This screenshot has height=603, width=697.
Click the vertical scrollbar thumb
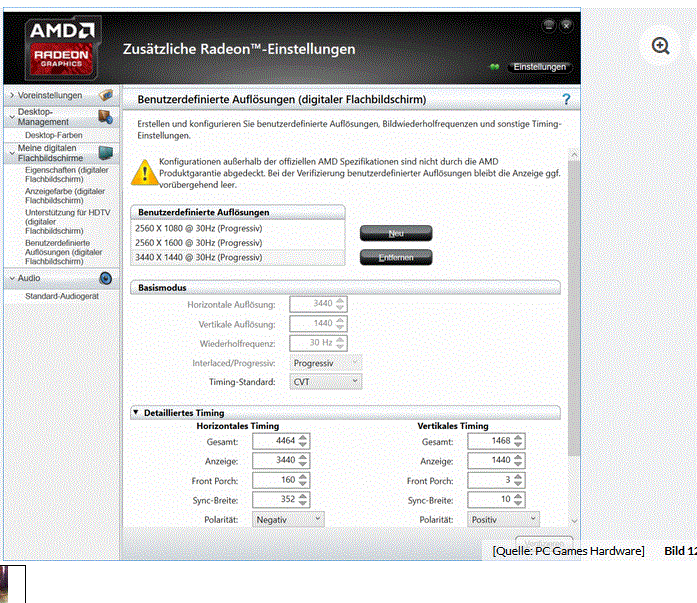574,308
